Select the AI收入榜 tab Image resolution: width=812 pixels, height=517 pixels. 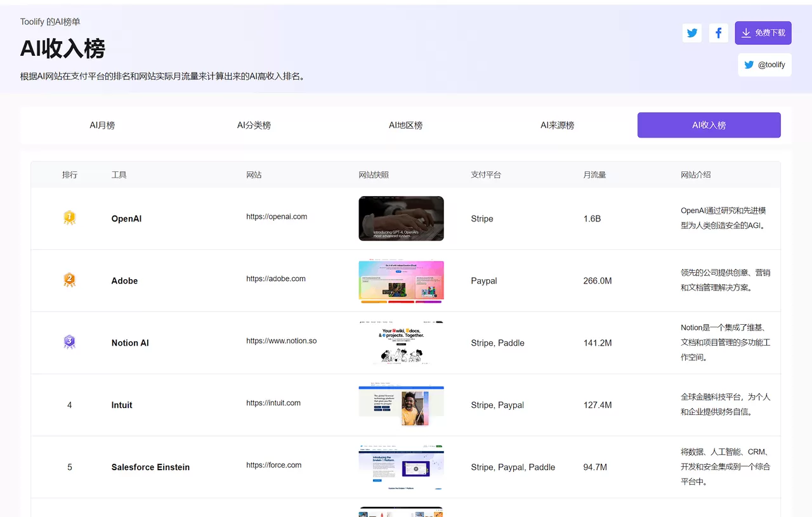pyautogui.click(x=709, y=125)
